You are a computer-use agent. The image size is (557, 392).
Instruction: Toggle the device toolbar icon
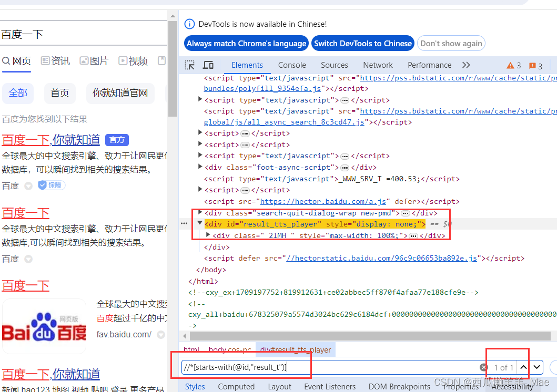click(208, 65)
